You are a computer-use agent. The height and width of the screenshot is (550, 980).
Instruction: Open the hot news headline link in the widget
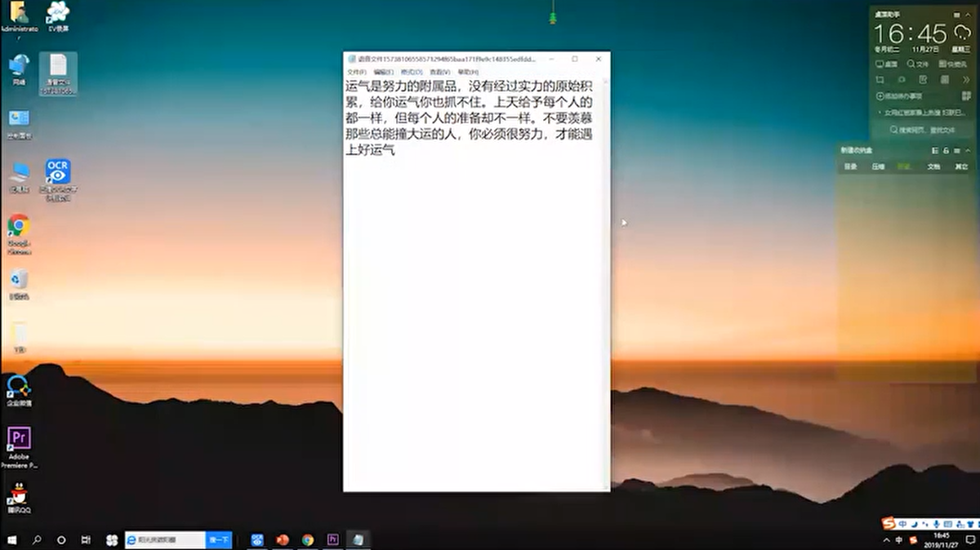(x=925, y=113)
